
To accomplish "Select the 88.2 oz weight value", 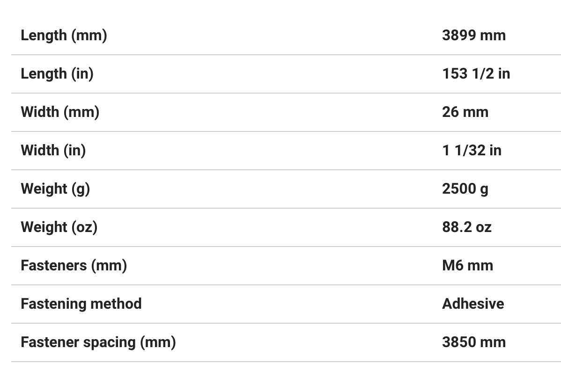I will [x=466, y=227].
